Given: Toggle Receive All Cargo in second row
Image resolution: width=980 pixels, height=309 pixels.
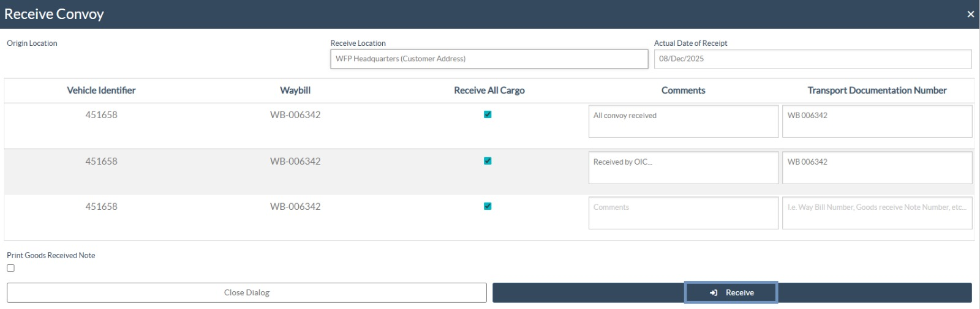Looking at the screenshot, I should pos(488,161).
